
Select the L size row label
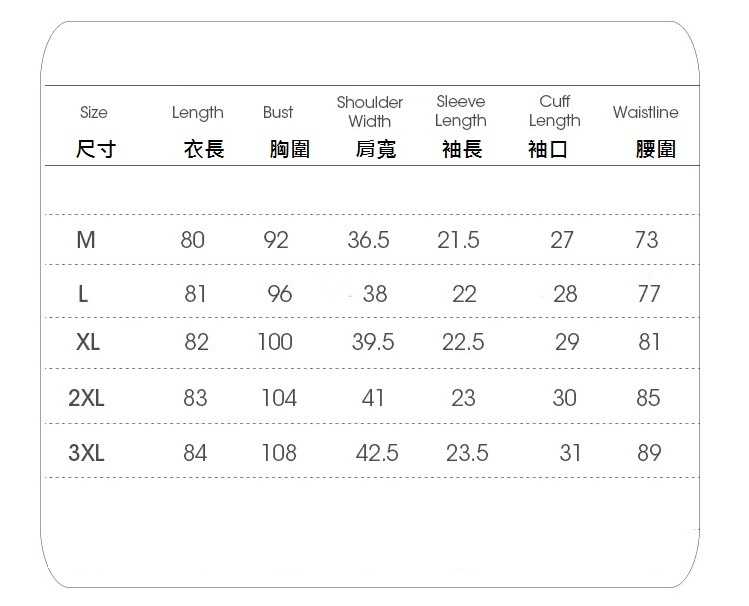coord(83,294)
